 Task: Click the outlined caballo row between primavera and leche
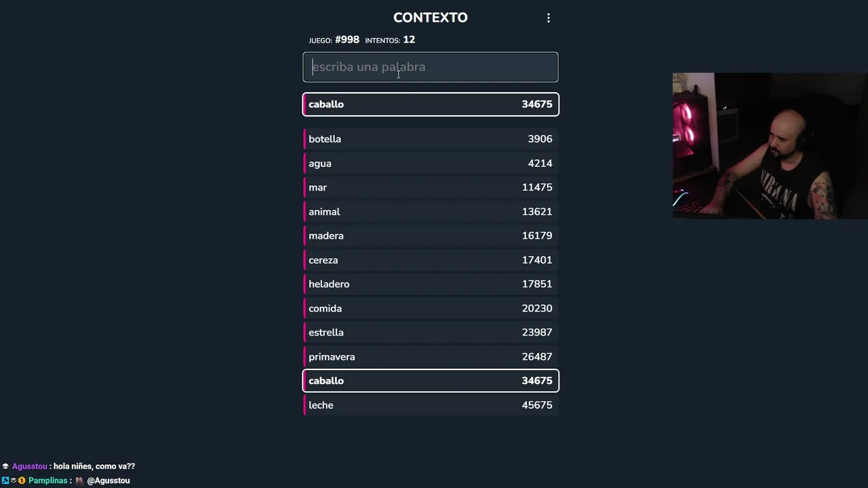coord(431,381)
